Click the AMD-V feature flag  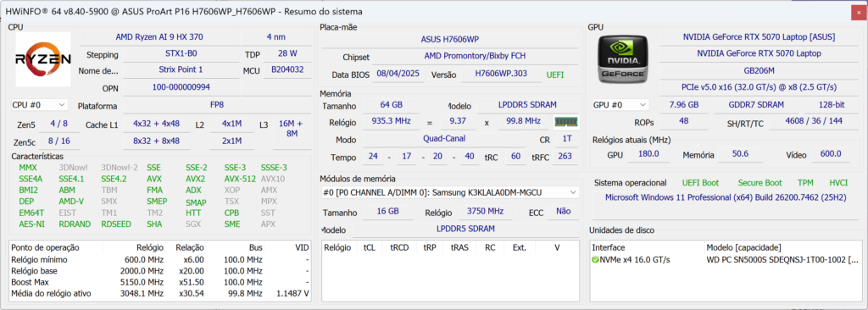71,202
